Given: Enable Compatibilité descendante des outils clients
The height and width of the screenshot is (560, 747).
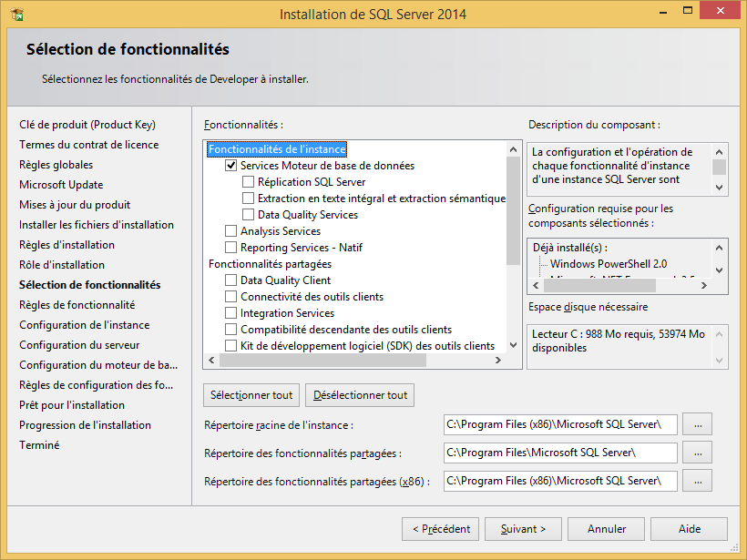Looking at the screenshot, I should pyautogui.click(x=231, y=330).
